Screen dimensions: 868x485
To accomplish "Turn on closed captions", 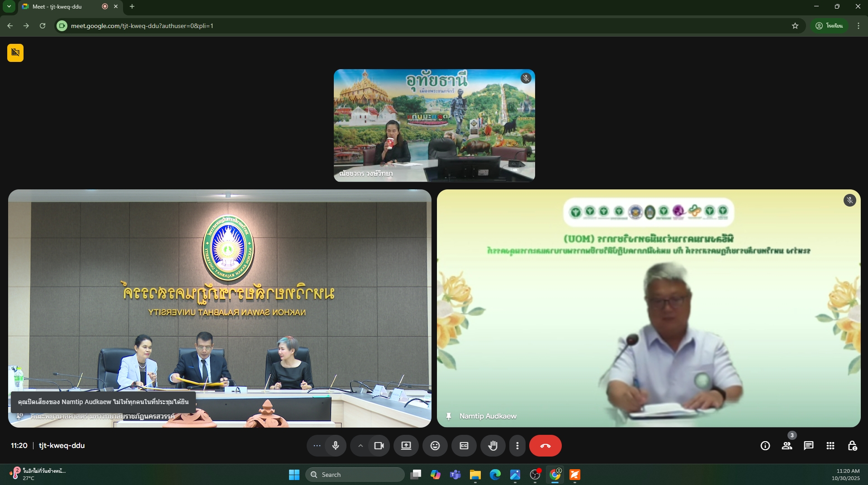I will click(x=464, y=446).
